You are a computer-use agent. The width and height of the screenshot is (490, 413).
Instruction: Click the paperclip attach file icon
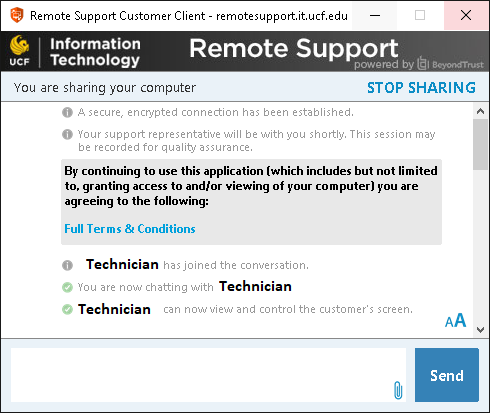[398, 390]
